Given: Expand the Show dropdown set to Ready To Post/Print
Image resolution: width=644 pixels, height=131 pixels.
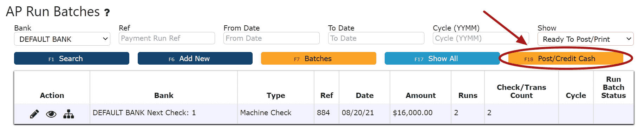Looking at the screenshot, I should click(x=585, y=39).
